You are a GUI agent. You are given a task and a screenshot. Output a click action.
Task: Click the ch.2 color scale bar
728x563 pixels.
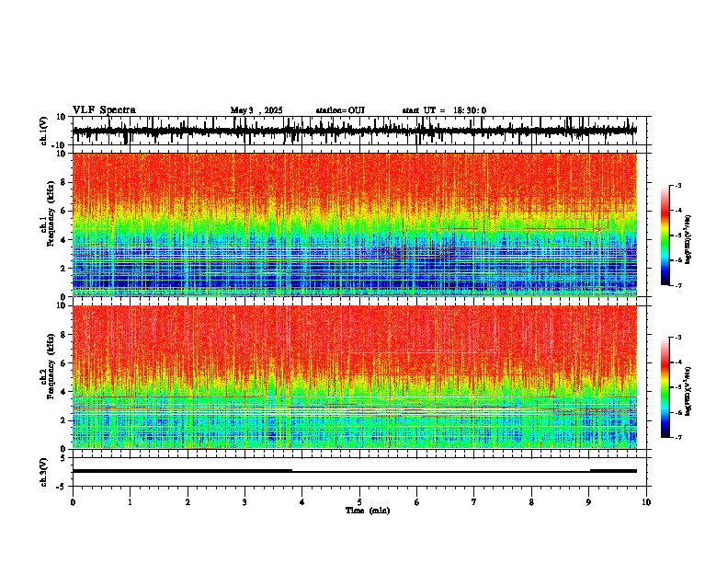tap(665, 387)
